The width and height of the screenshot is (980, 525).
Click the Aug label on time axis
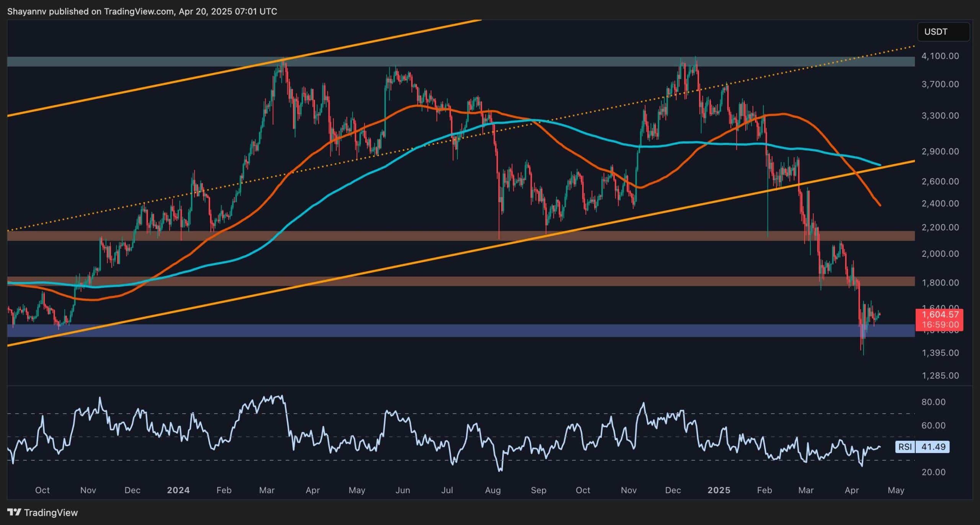point(493,490)
